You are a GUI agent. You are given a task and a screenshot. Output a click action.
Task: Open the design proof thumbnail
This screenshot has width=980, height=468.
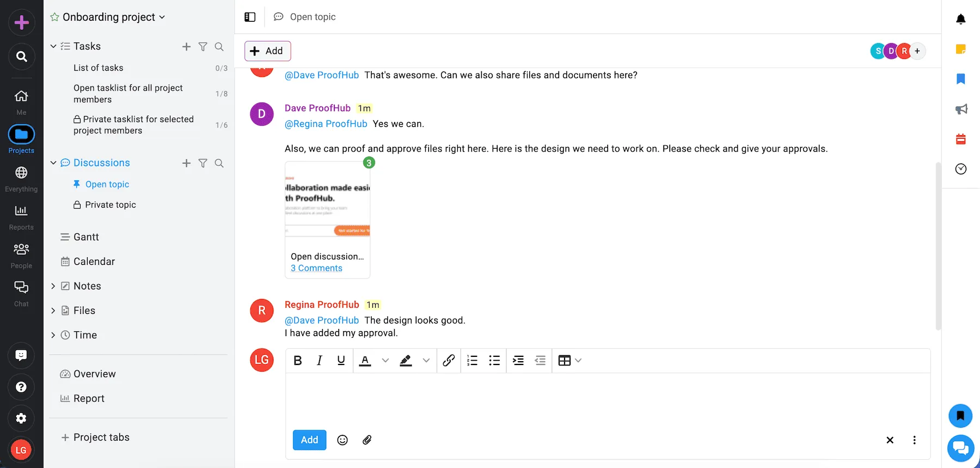(327, 205)
